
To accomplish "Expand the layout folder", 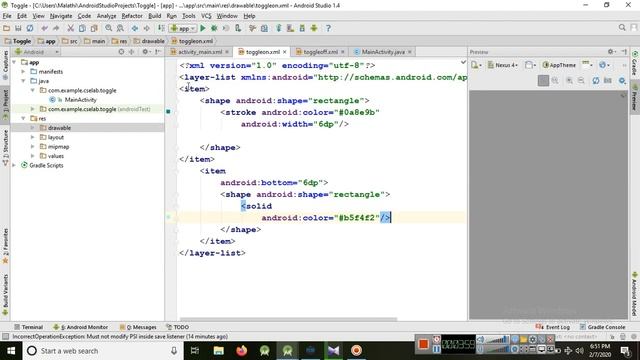I will click(33, 137).
